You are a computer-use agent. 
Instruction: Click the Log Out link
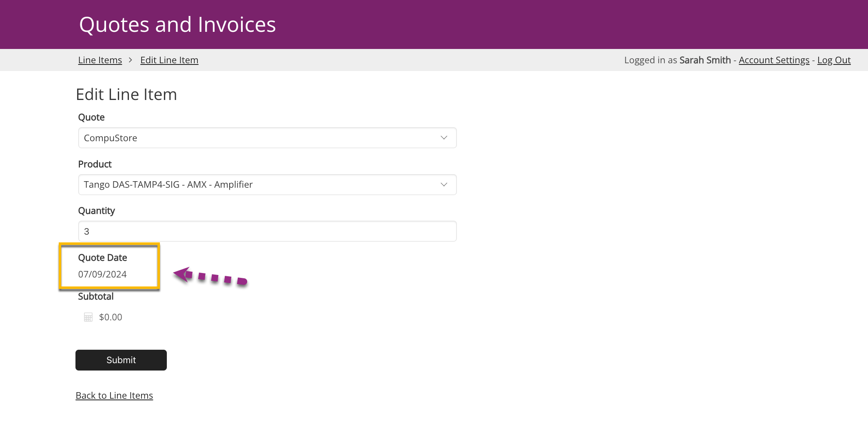(834, 60)
